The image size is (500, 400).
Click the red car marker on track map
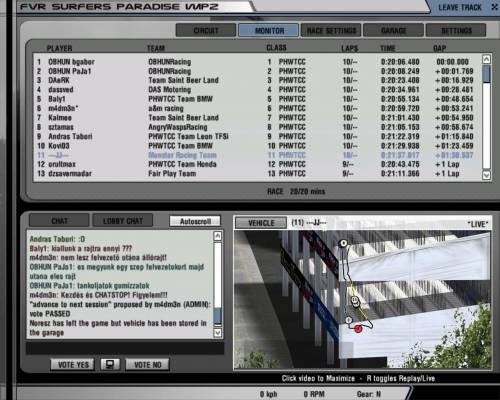click(x=358, y=329)
